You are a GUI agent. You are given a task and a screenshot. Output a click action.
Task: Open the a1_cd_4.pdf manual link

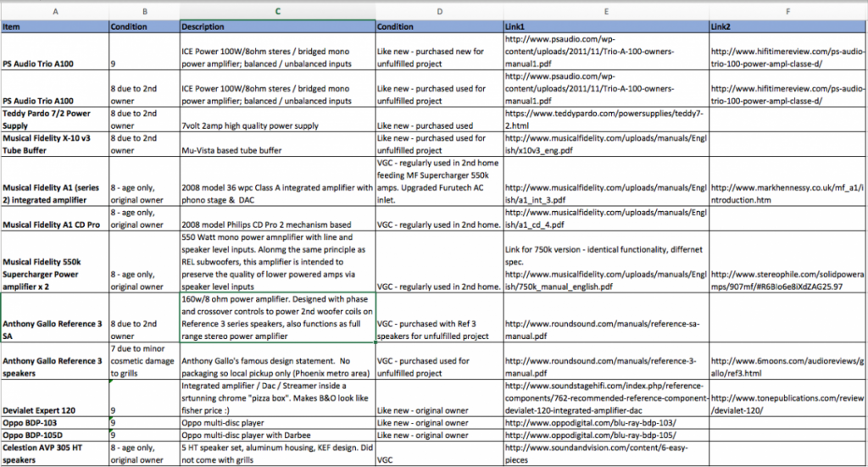tap(605, 219)
